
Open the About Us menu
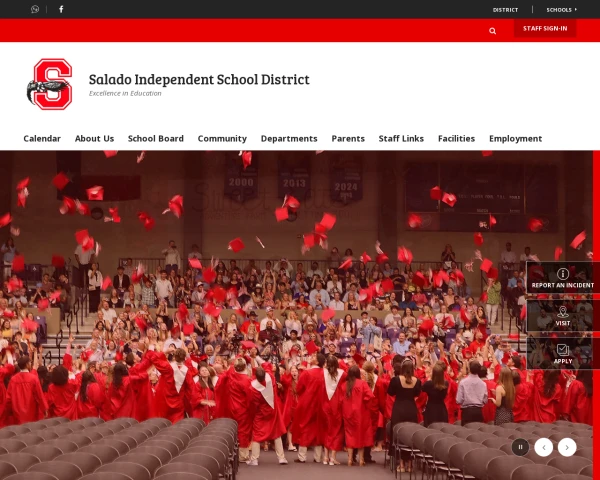click(x=94, y=139)
